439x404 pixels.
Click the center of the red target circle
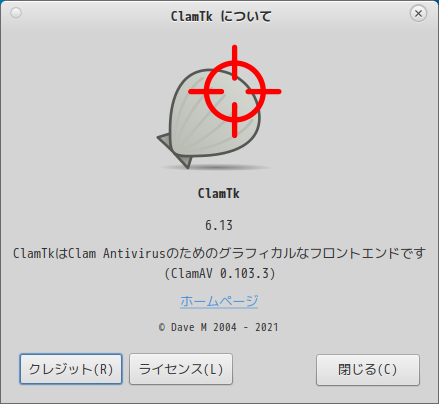pyautogui.click(x=235, y=91)
